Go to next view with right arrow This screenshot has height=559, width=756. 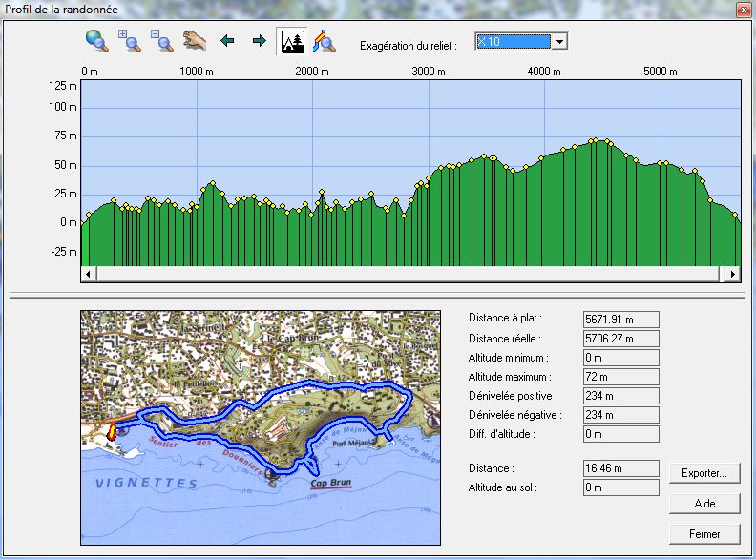coord(260,41)
